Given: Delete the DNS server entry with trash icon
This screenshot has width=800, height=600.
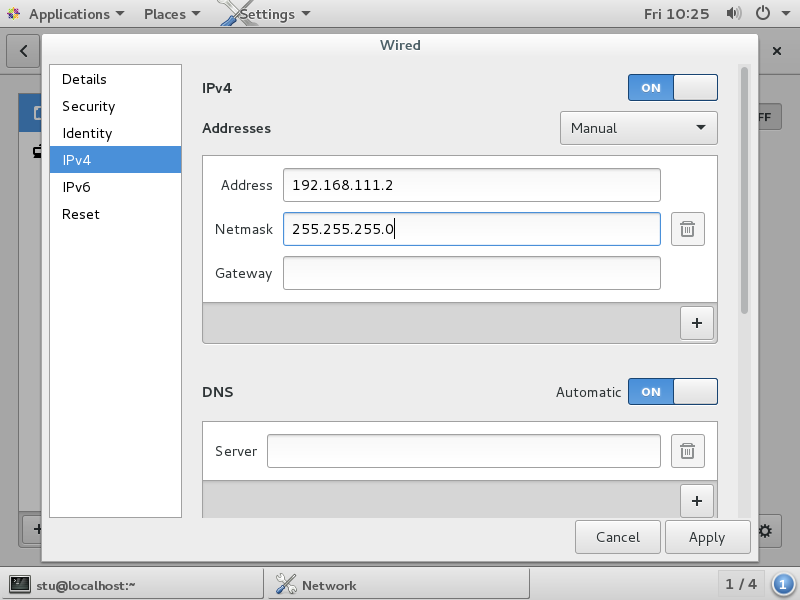Looking at the screenshot, I should [x=687, y=451].
